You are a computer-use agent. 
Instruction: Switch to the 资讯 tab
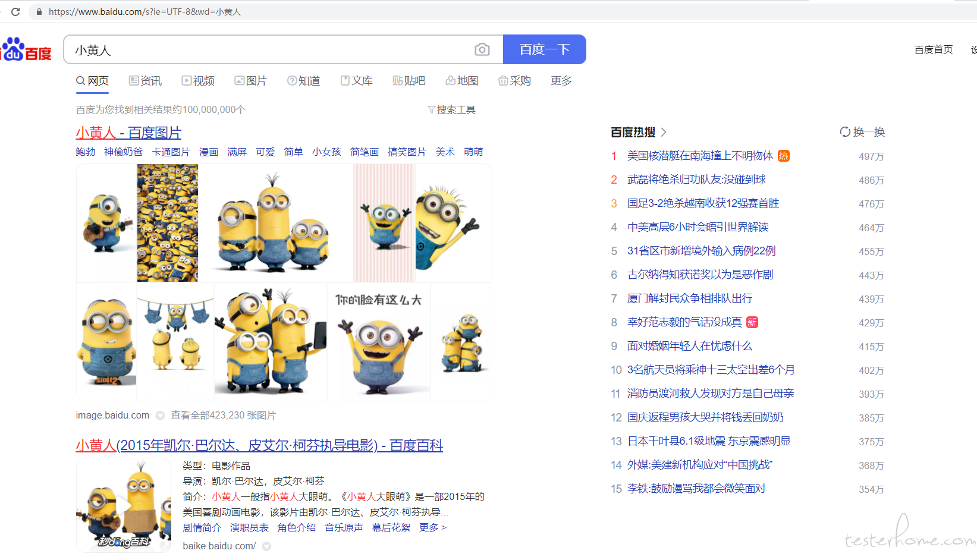point(145,81)
